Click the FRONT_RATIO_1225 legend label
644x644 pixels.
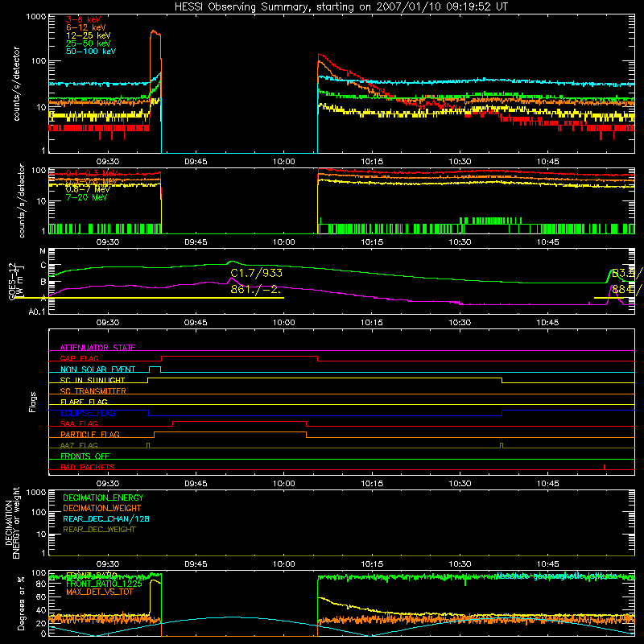coord(104,584)
